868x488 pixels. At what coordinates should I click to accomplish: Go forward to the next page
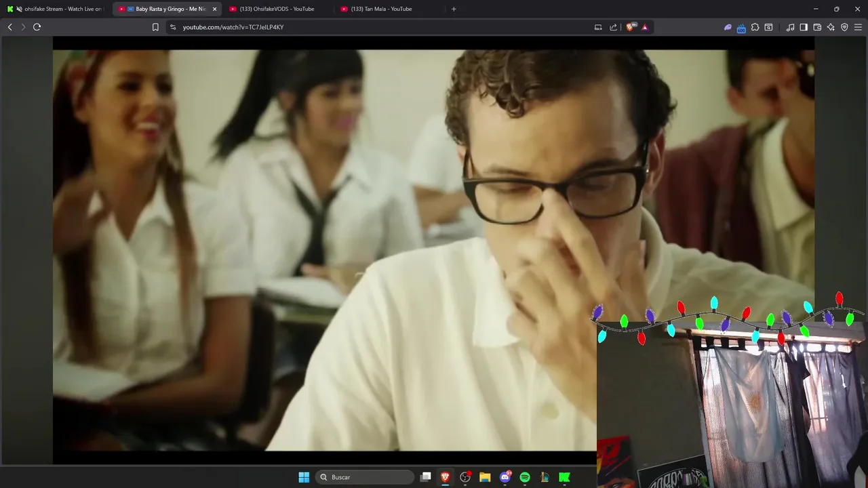23,27
